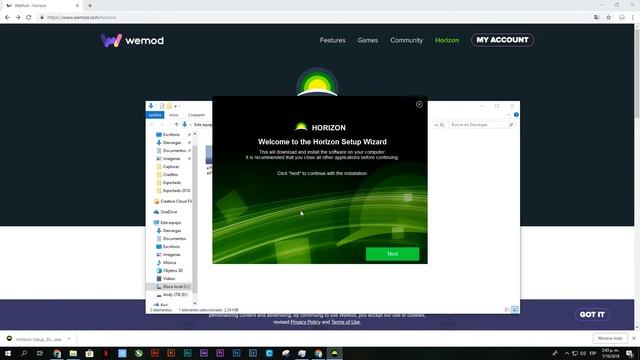This screenshot has width=640, height=360.
Task: Select Disco local (C:) drive
Action: [x=176, y=287]
